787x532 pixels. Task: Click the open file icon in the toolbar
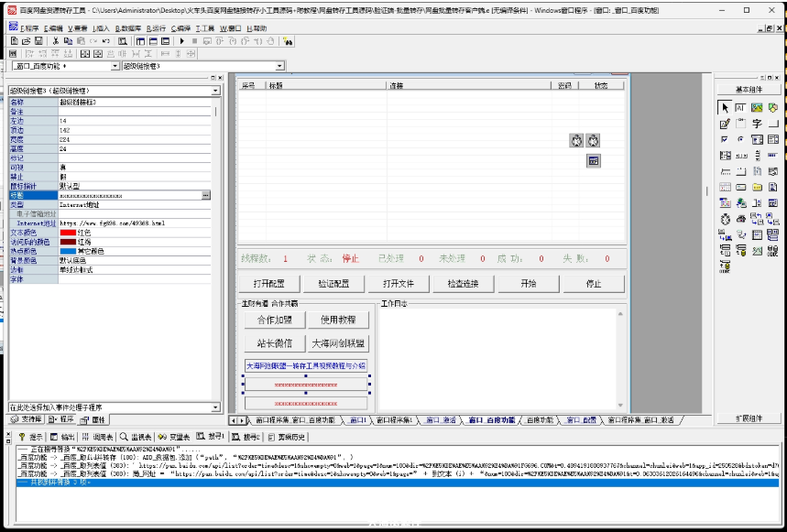coord(27,41)
